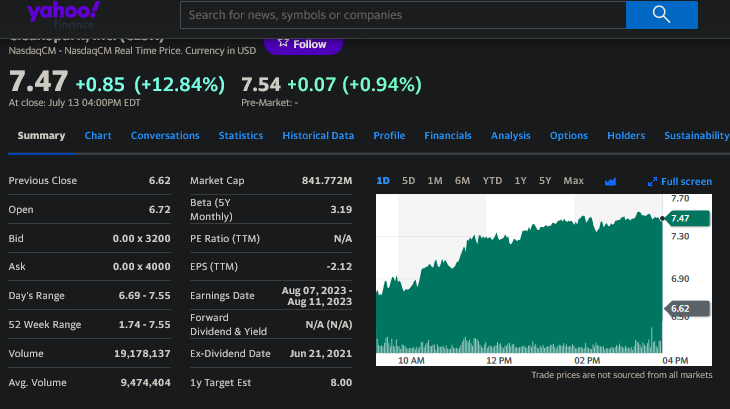This screenshot has width=730, height=409.
Task: Open the Yahoo Finance logo homepage
Action: (63, 13)
